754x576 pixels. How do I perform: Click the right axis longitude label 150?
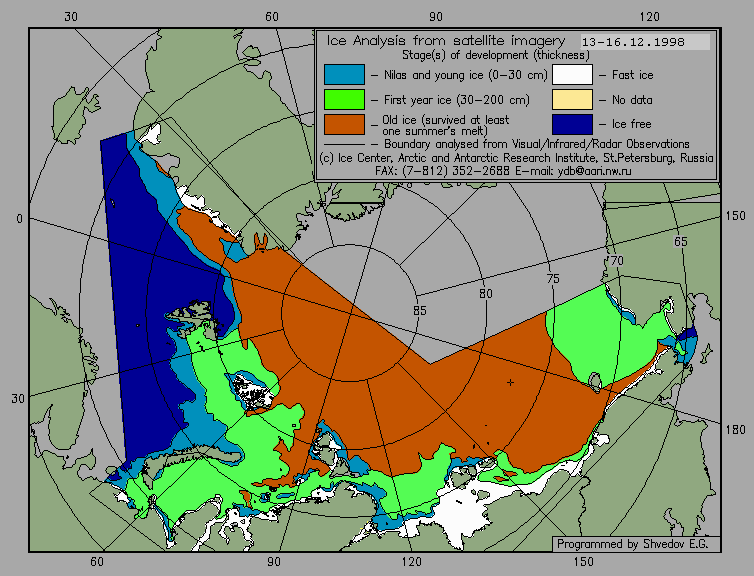[736, 216]
